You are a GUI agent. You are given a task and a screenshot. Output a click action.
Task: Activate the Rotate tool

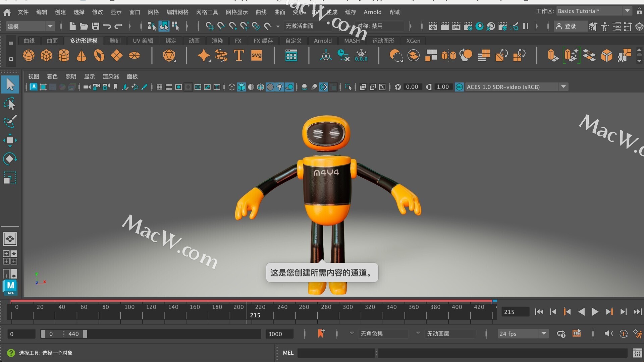[10, 159]
